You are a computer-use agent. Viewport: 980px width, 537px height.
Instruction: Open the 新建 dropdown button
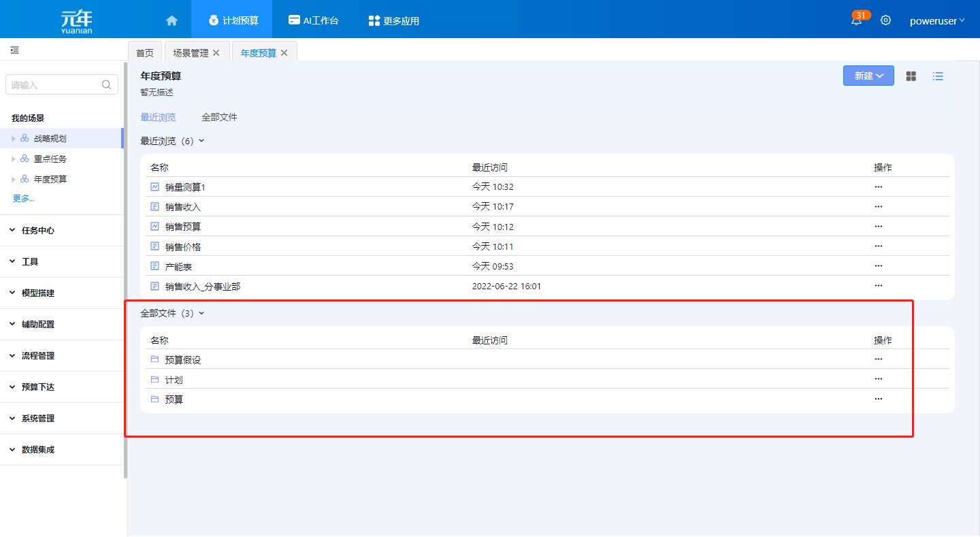click(x=868, y=76)
